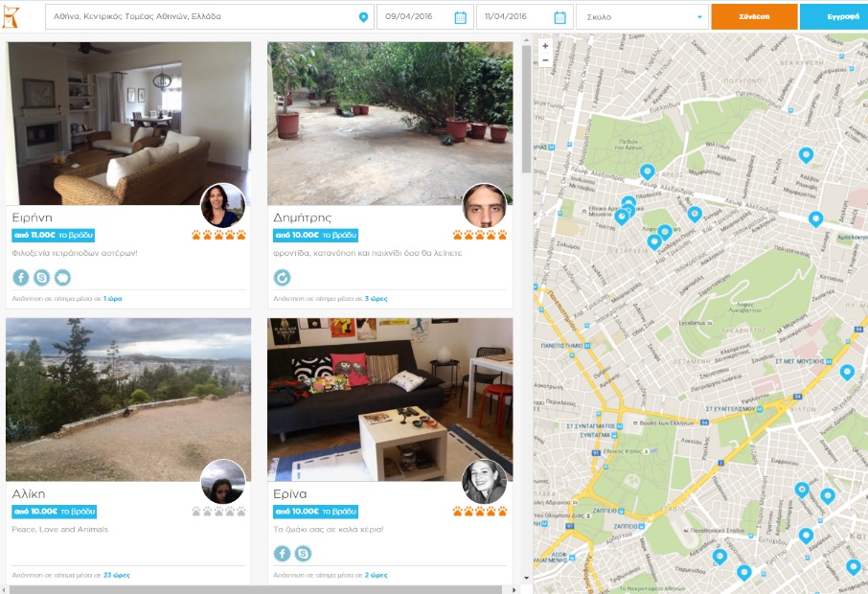Screen dimensions: 868x594
Task: Click the location pin icon in search field
Action: click(363, 17)
